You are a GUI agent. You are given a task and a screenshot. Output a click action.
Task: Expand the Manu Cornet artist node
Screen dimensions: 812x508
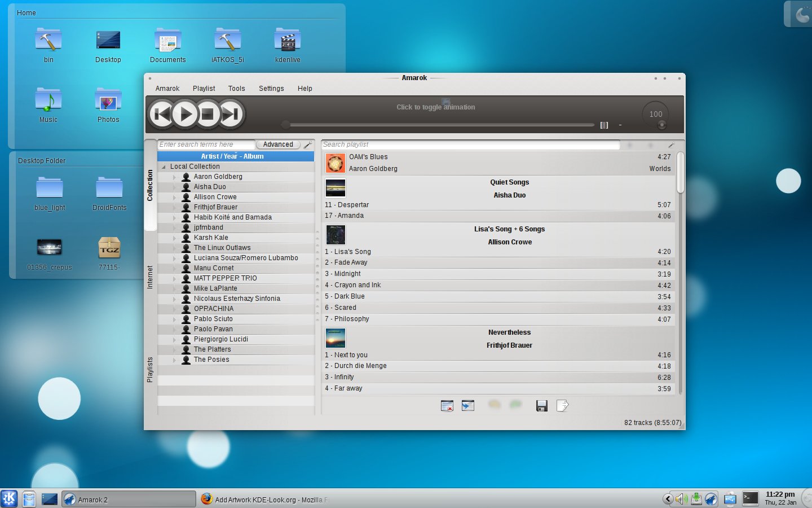[x=175, y=268]
